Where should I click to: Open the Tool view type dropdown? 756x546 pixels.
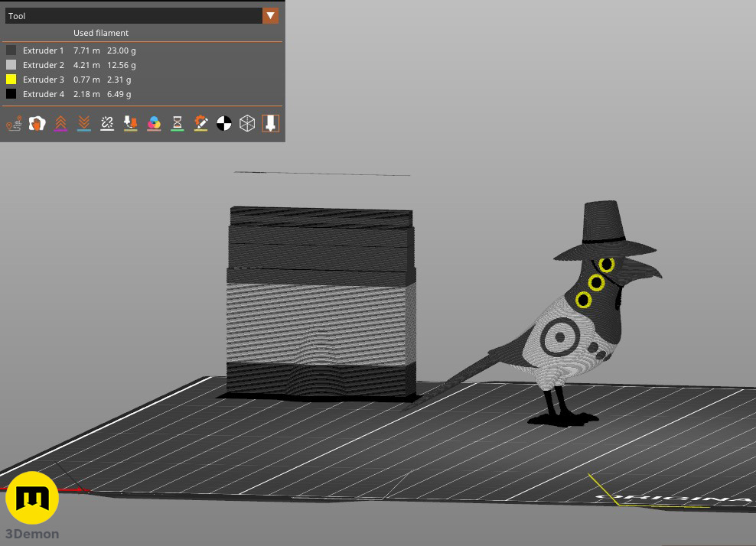[142, 16]
